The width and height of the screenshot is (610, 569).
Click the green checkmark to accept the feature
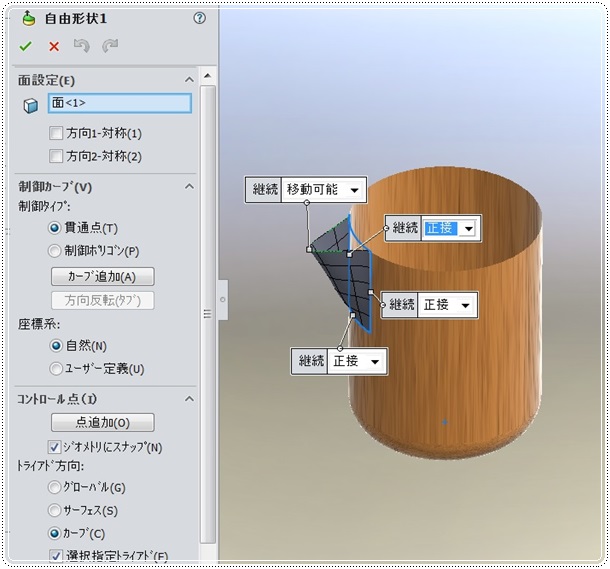coord(26,46)
